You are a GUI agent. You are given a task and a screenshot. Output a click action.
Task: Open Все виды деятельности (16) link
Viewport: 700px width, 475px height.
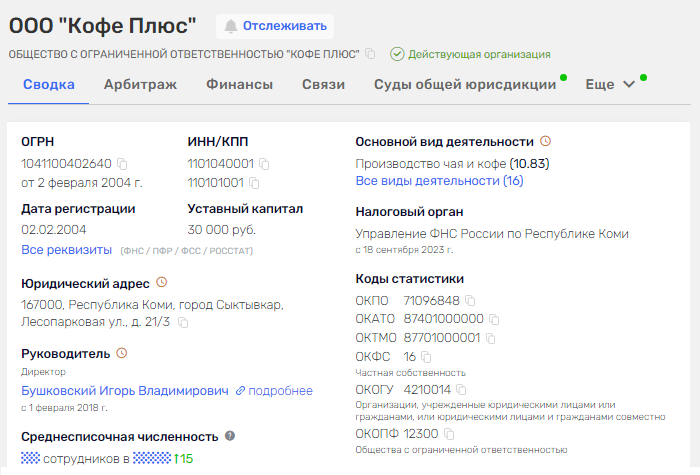coord(439,181)
